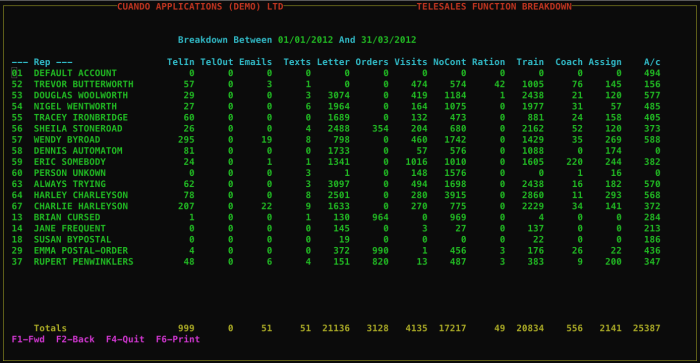Click Sheila Stoneroad's Orders value 354
The image size is (700, 363).
(x=381, y=129)
